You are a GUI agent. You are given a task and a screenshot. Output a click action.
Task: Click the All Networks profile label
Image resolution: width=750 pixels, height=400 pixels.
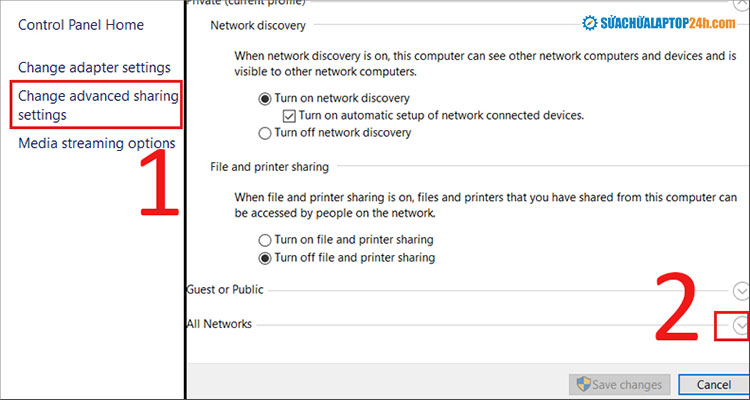(219, 324)
